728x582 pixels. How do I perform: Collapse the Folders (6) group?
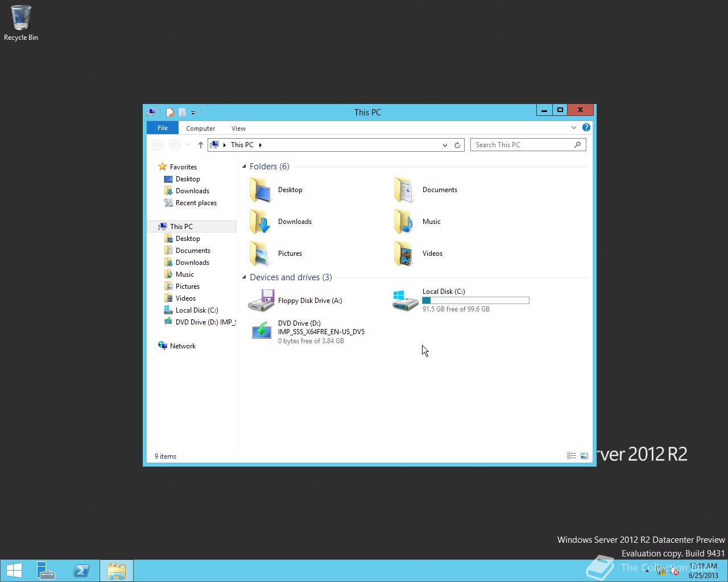[x=244, y=167]
